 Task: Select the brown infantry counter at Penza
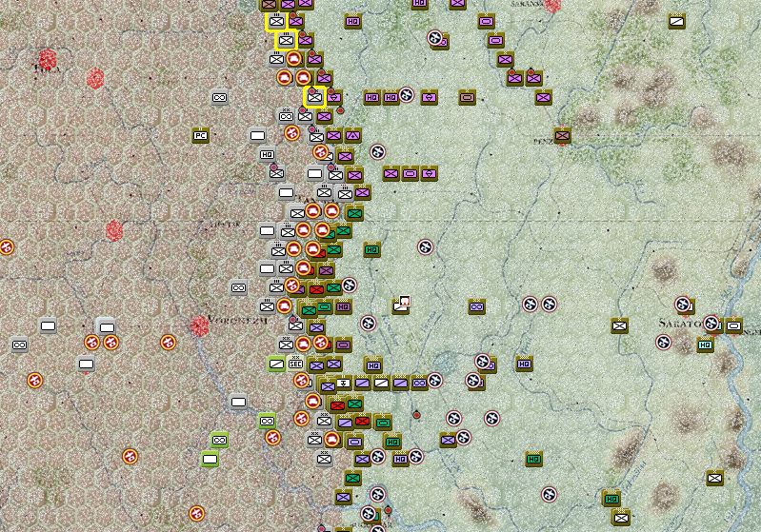click(563, 136)
